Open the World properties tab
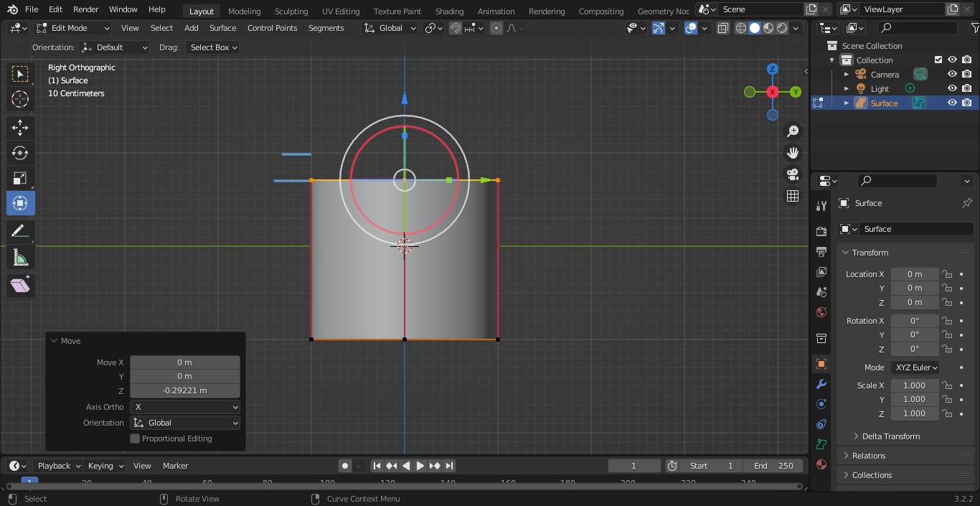 click(821, 312)
